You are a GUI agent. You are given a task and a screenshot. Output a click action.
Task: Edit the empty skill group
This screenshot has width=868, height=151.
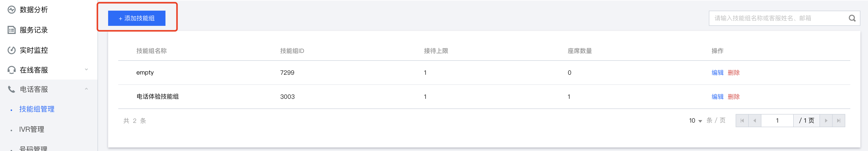point(717,73)
